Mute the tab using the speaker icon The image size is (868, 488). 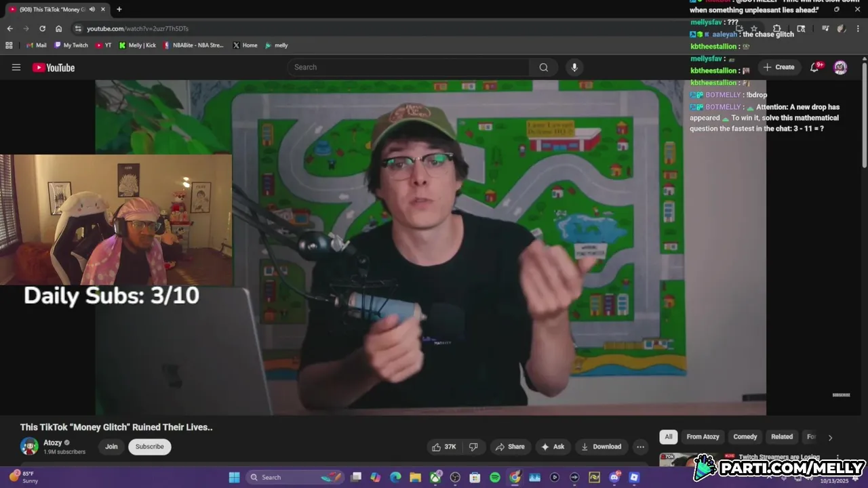pos(92,9)
